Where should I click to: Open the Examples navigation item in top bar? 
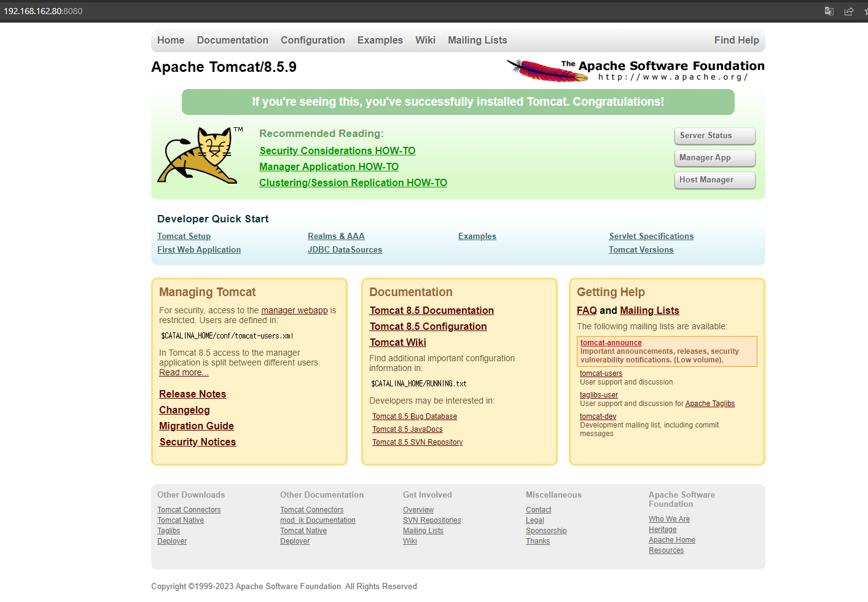click(380, 40)
